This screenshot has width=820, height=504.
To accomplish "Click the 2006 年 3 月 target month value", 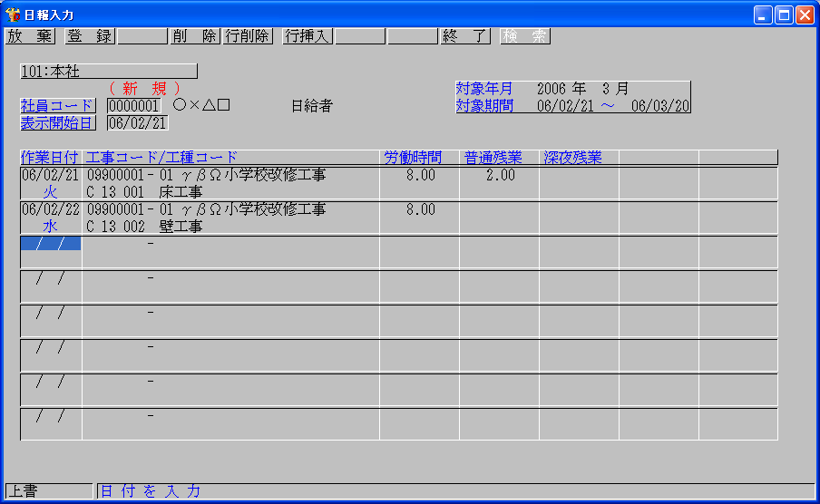I will [x=582, y=88].
